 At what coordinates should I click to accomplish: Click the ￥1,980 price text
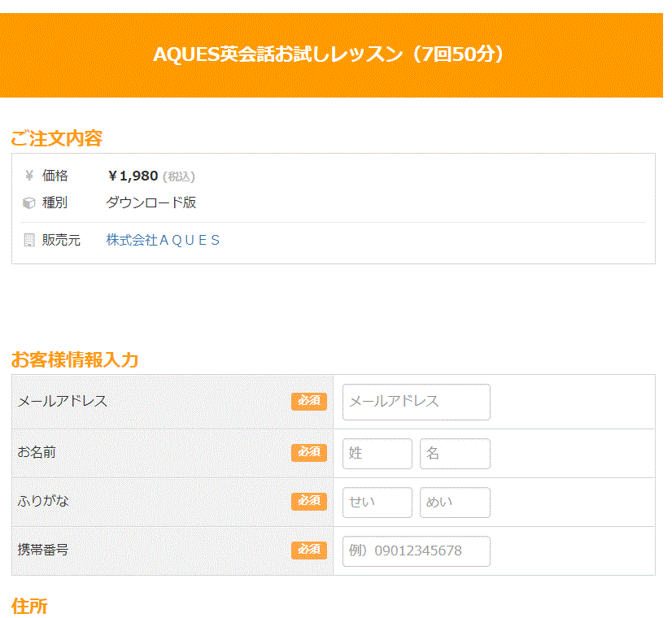tap(133, 176)
